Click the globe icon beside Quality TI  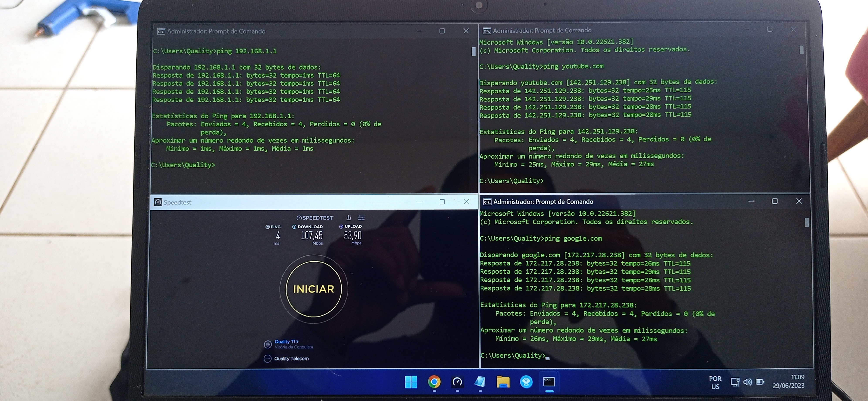(x=268, y=344)
